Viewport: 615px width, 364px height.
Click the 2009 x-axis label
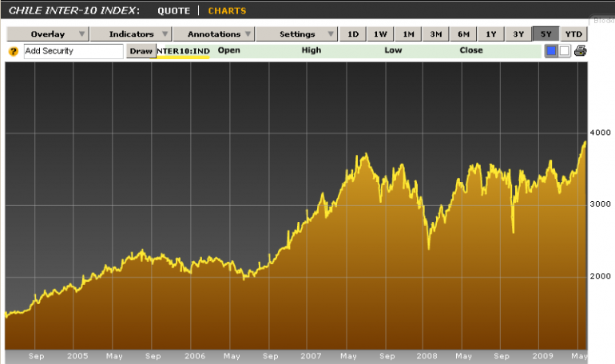coord(542,356)
